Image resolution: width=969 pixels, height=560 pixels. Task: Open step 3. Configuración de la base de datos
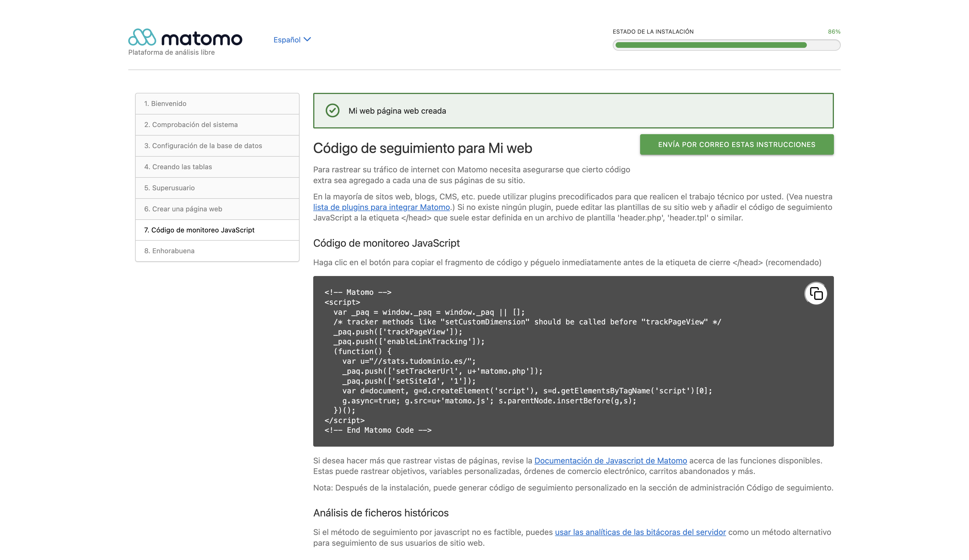217,146
